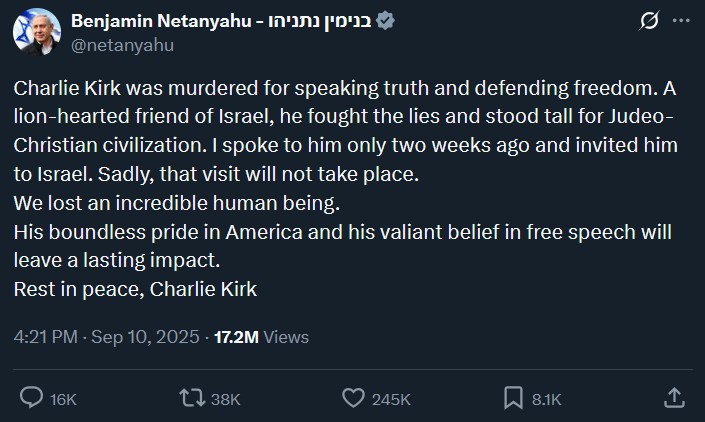Open Netanyahu's profile avatar picture
The width and height of the screenshot is (705, 422).
click(32, 32)
